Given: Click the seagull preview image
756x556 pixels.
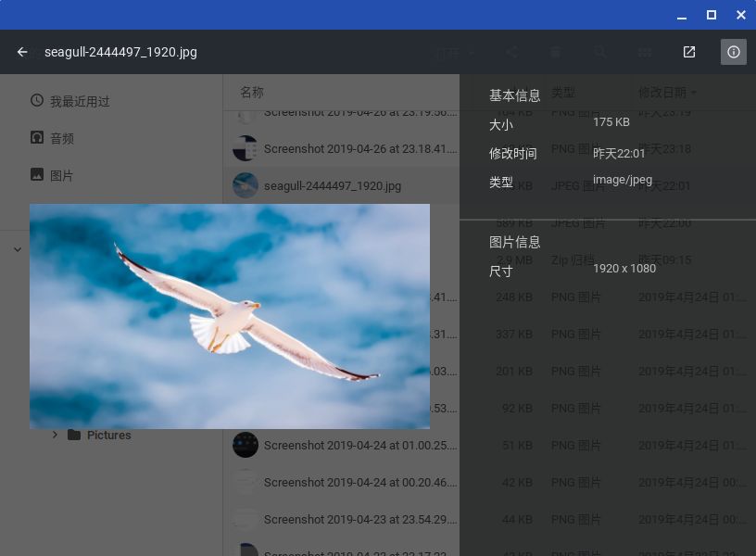Looking at the screenshot, I should click(230, 316).
